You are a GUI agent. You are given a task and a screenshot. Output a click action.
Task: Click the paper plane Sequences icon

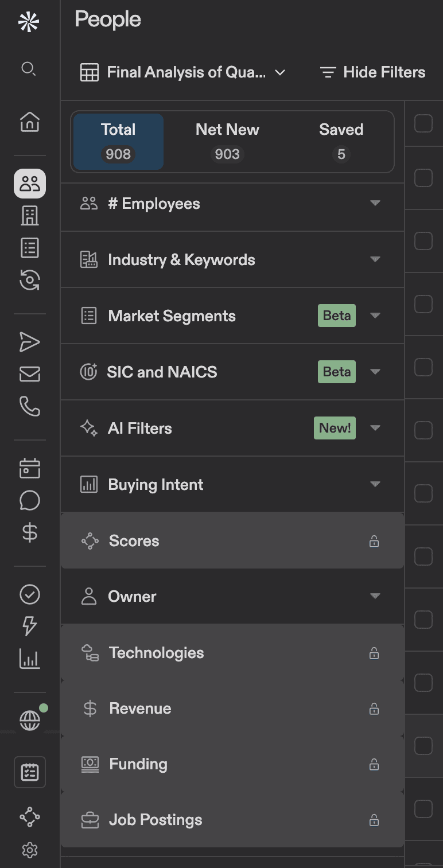(x=30, y=342)
